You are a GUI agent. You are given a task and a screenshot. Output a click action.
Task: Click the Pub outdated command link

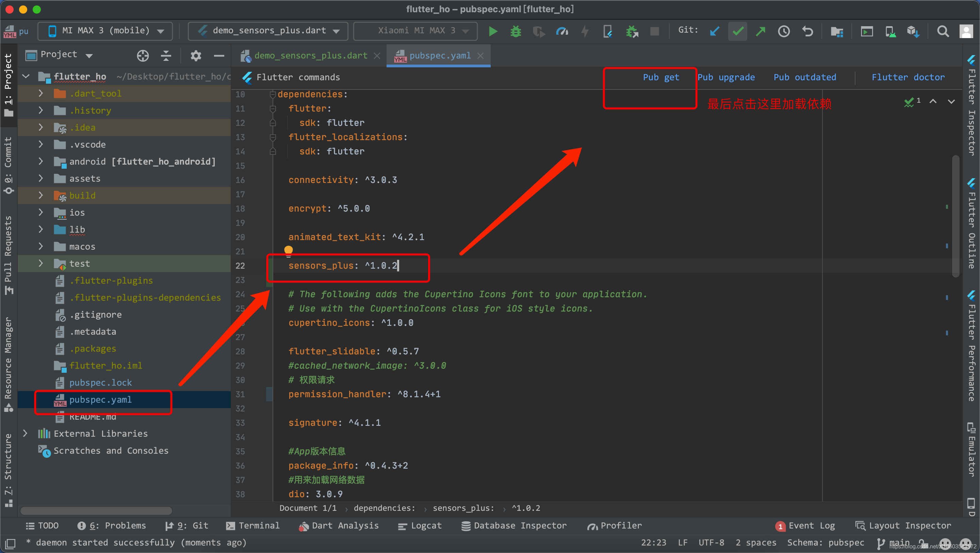click(x=806, y=77)
